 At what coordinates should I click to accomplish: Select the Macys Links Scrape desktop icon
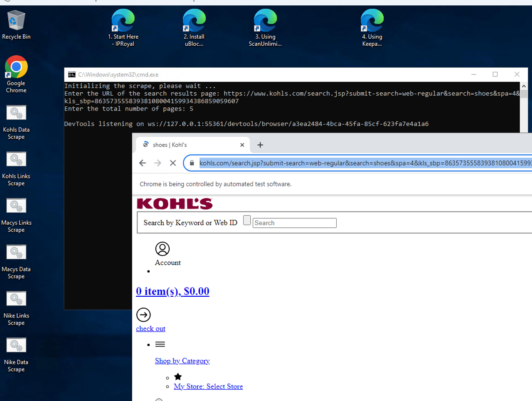point(16,215)
